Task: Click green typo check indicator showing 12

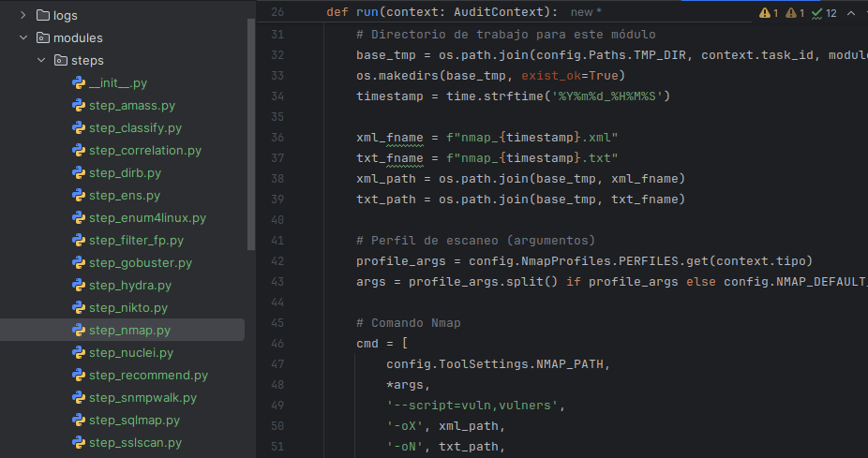Action: [x=824, y=13]
